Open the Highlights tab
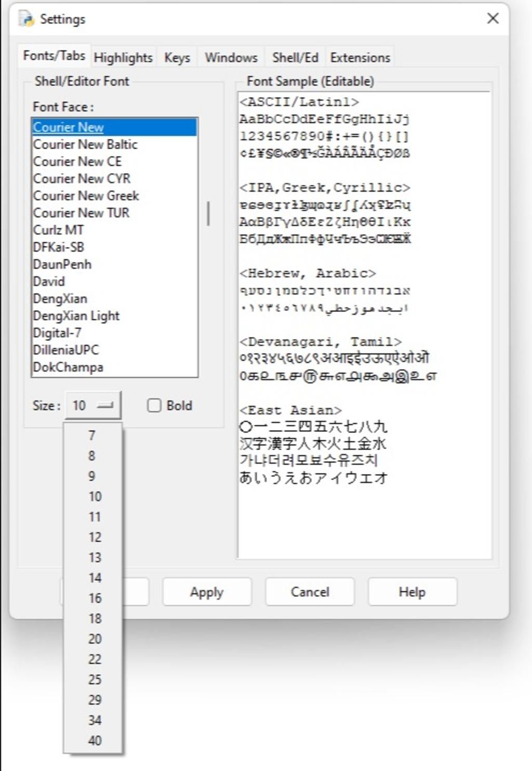The height and width of the screenshot is (771, 532). click(123, 58)
